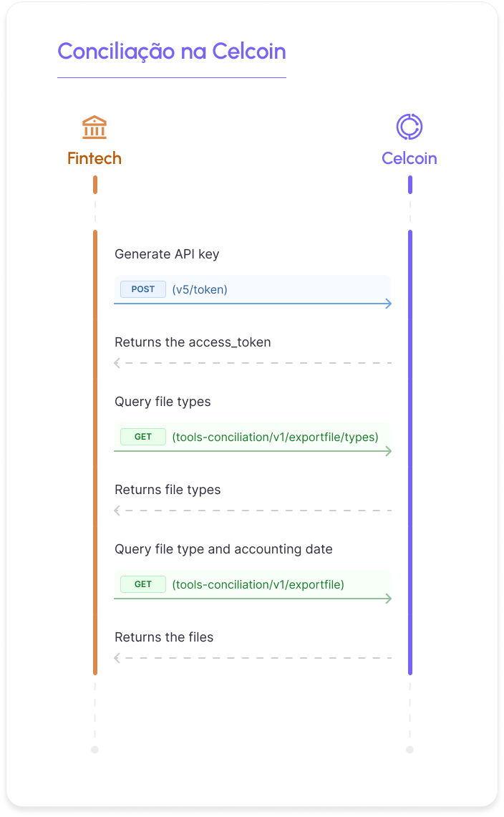Click the blue arrowhead after v5/token
504x817 pixels.
[x=388, y=304]
